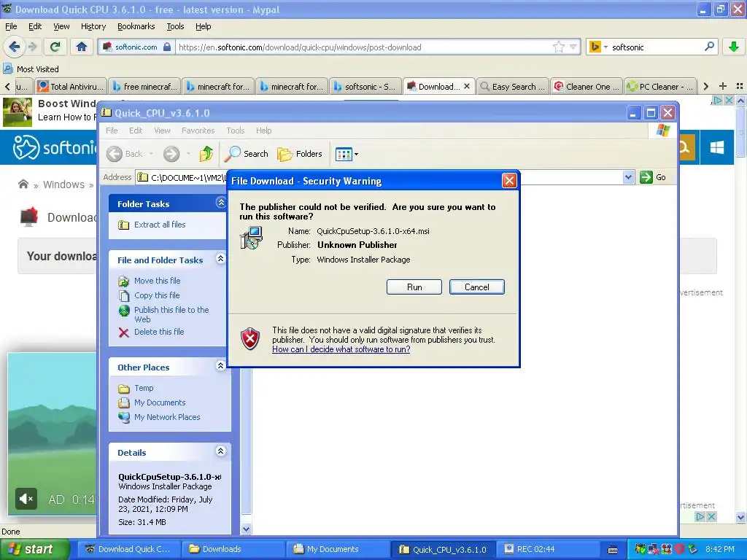Click the browser Forward arrow button
Screen dimensions: 747x560
pos(32,47)
